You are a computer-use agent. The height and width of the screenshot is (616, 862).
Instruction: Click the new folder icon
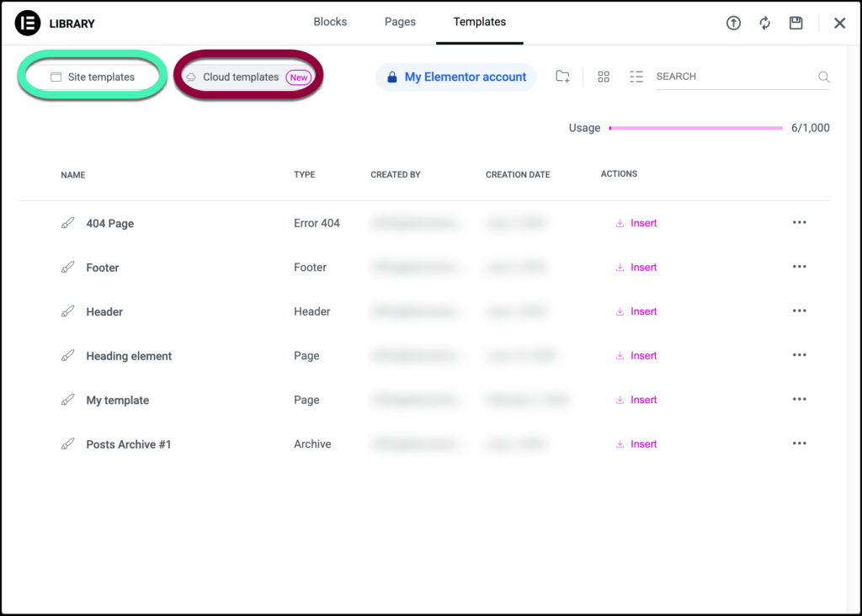pyautogui.click(x=563, y=77)
